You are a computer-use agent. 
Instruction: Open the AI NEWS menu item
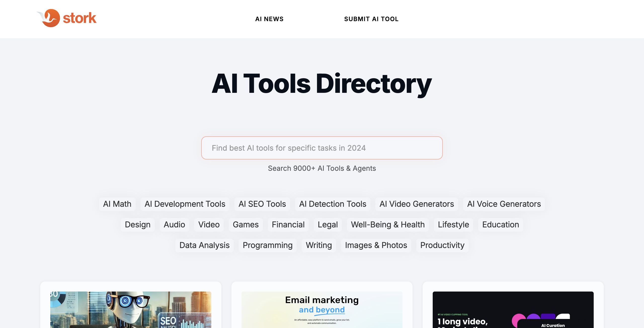[269, 19]
